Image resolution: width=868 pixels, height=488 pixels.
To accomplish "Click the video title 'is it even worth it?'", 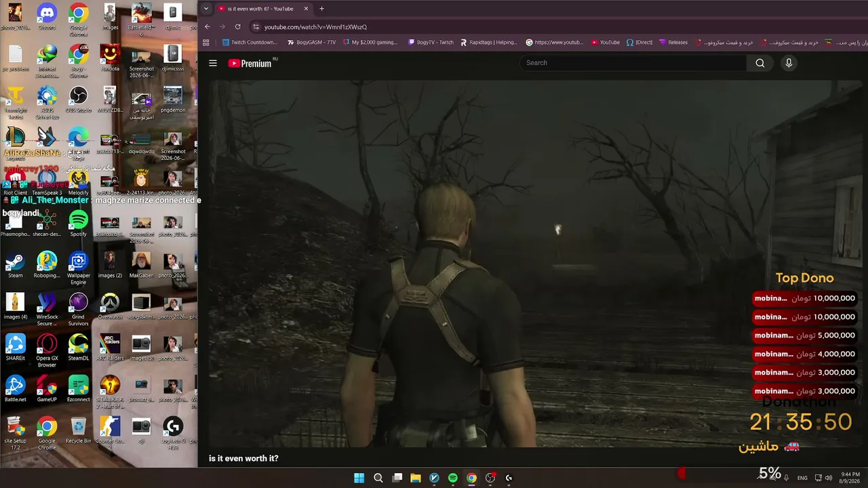I will (x=243, y=459).
